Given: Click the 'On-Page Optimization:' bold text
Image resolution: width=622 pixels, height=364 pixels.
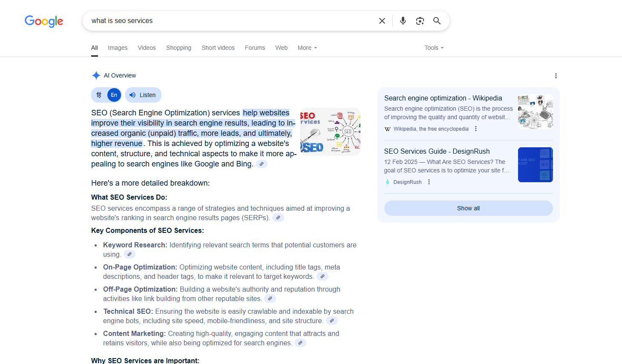Looking at the screenshot, I should pos(140,267).
